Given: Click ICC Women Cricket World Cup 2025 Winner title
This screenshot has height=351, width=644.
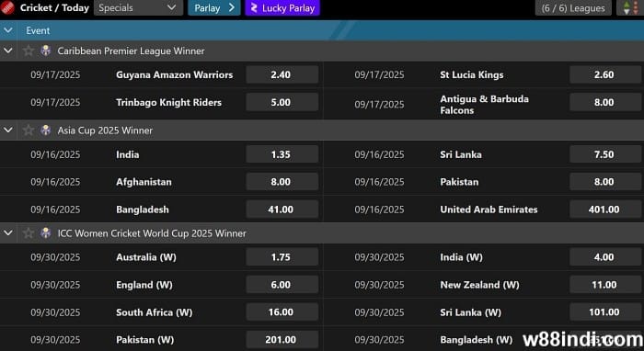Looking at the screenshot, I should (x=152, y=233).
